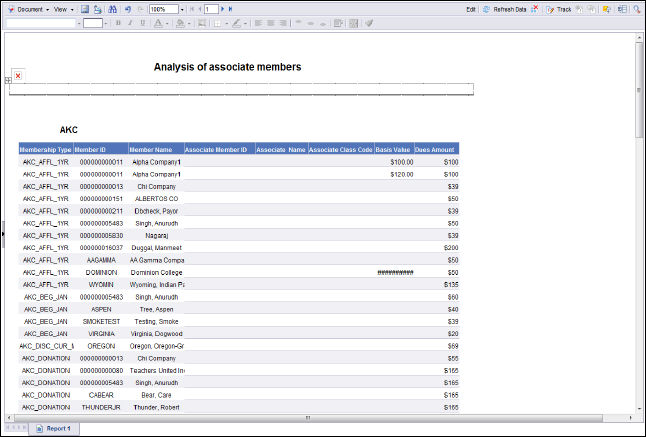This screenshot has width=646, height=437.
Task: Jump to last page arrow
Action: (231, 8)
